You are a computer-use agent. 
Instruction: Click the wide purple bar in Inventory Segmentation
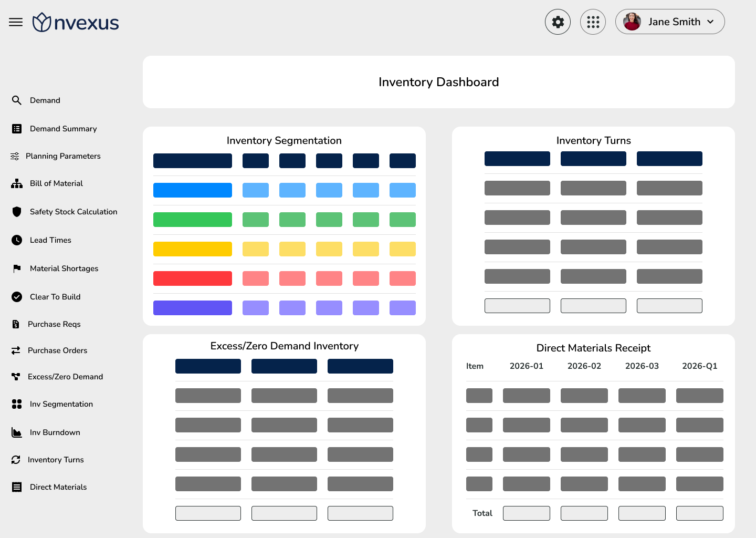[193, 308]
